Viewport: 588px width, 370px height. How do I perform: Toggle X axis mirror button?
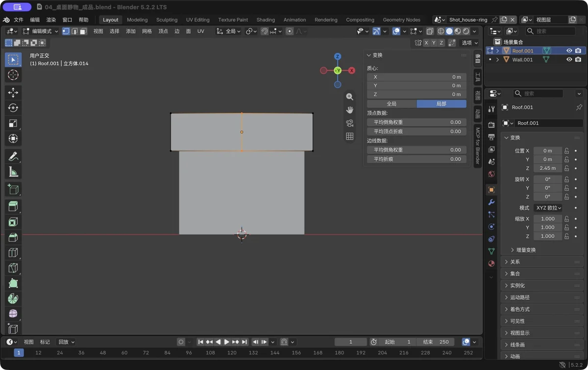pos(426,43)
